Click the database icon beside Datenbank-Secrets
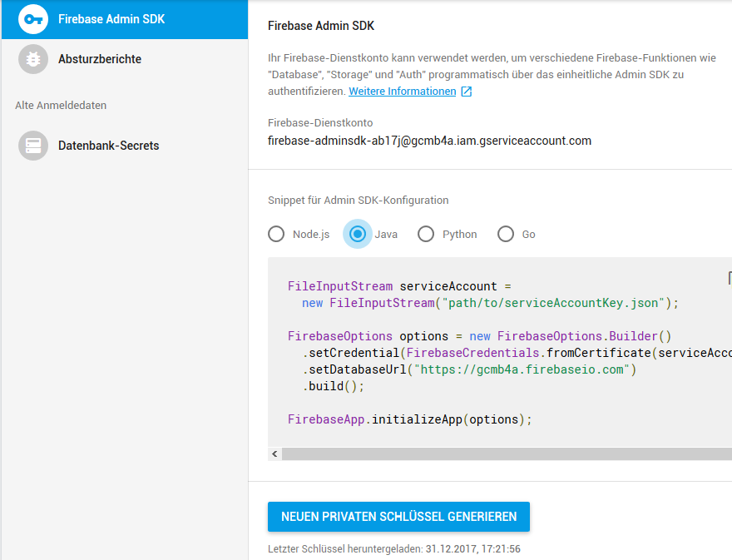This screenshot has height=560, width=732. click(33, 146)
